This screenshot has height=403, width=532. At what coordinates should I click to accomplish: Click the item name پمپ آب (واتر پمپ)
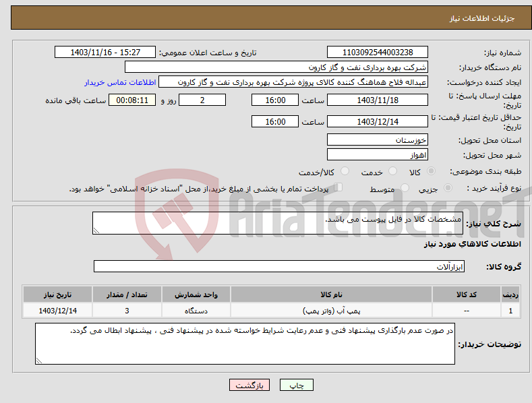click(x=332, y=311)
